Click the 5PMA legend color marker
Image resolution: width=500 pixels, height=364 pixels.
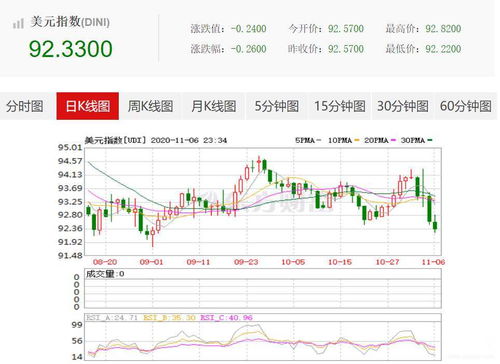pos(319,140)
